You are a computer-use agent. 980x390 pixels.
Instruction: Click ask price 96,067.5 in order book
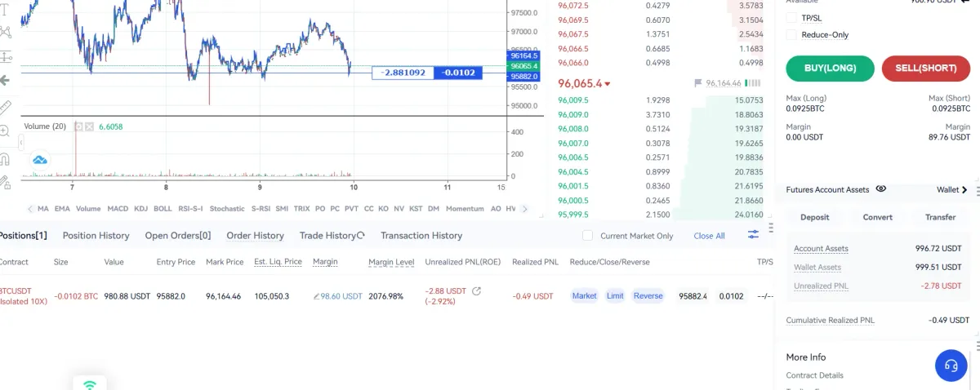click(x=573, y=34)
